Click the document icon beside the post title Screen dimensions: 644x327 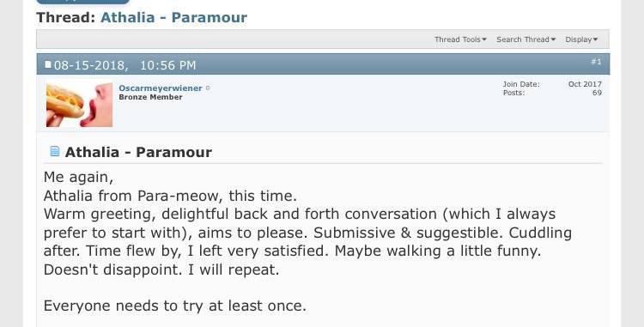[x=55, y=151]
